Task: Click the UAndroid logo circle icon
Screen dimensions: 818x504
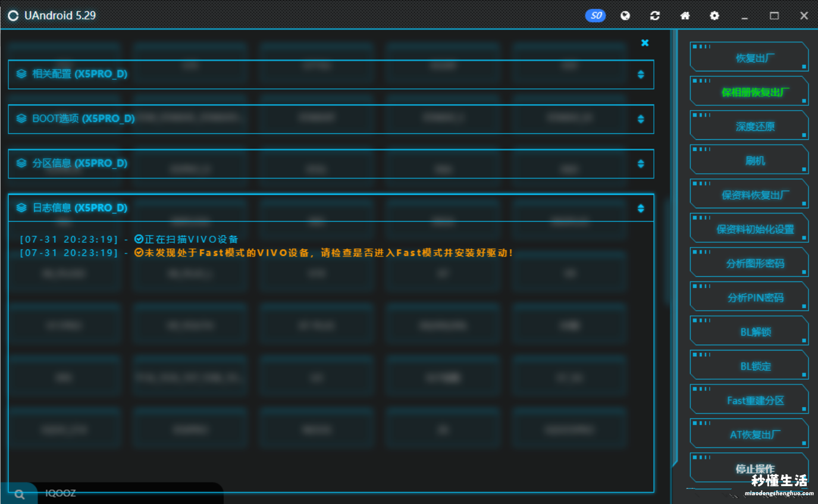Action: tap(13, 15)
